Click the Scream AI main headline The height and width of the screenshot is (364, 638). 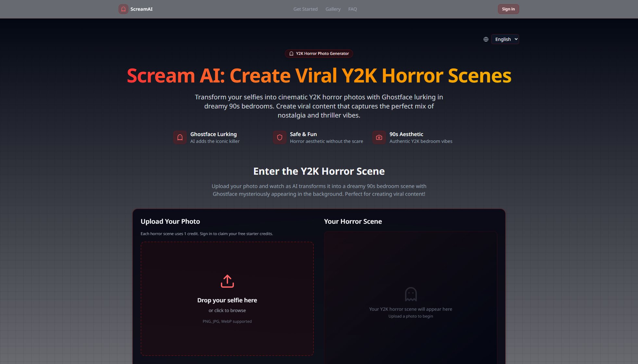tap(319, 76)
